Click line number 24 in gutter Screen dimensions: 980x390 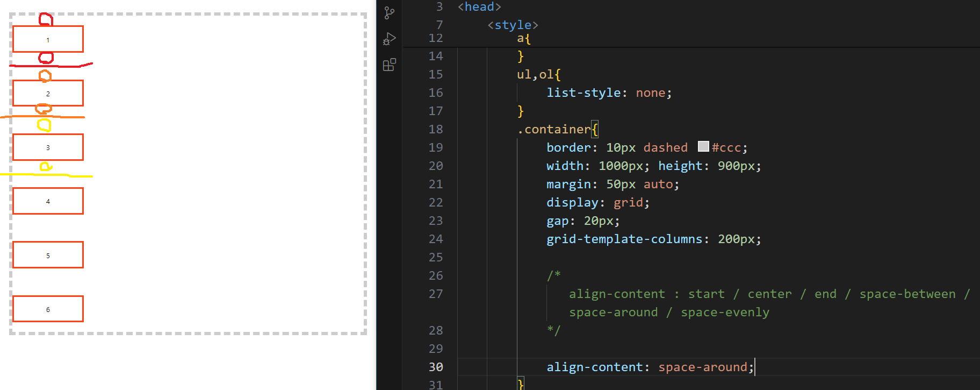436,239
